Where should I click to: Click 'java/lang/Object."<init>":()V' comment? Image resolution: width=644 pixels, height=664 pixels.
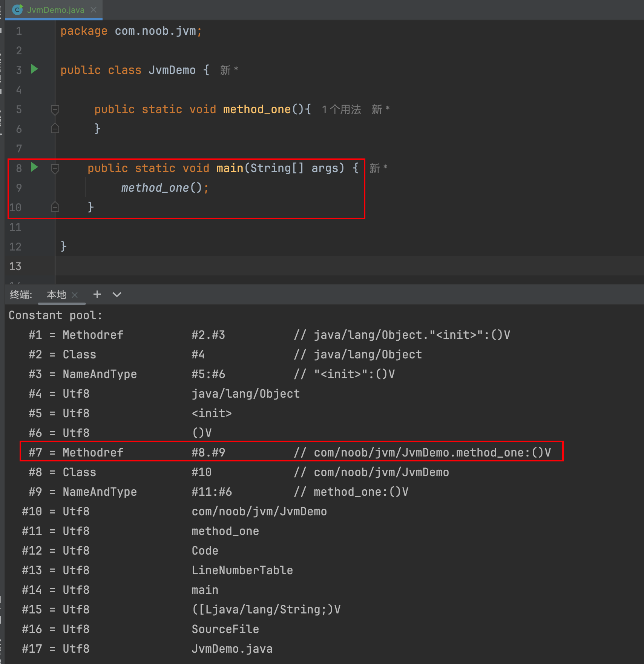click(x=412, y=335)
